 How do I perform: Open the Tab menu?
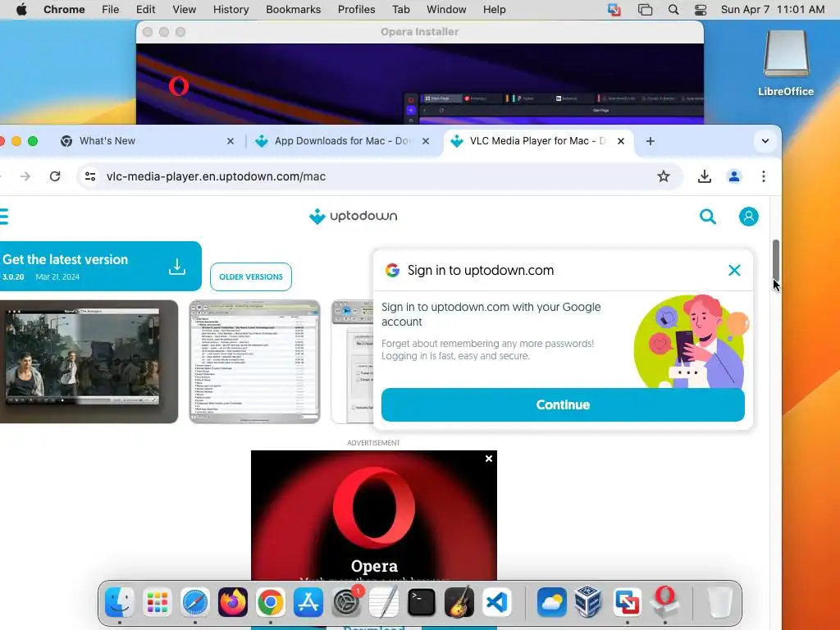pyautogui.click(x=400, y=10)
